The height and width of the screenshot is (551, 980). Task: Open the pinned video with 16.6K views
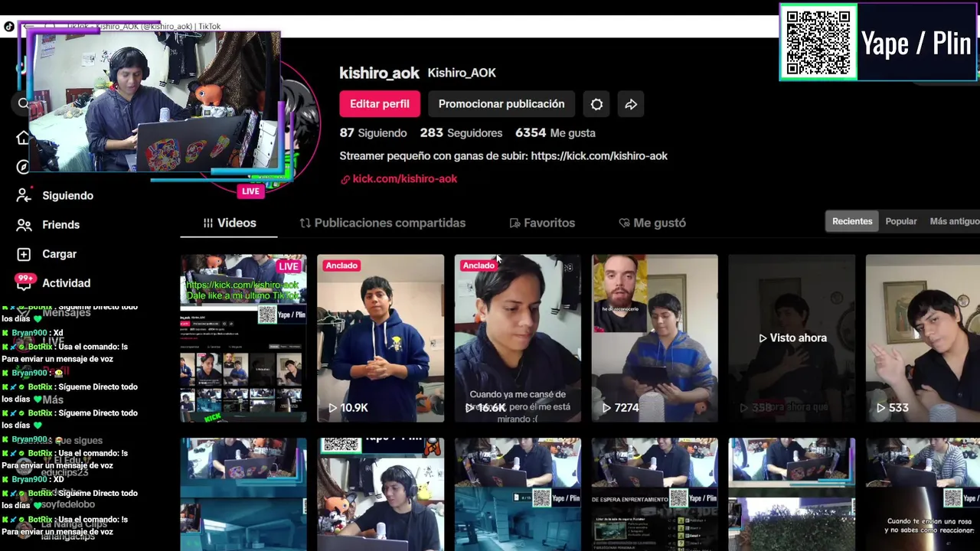(518, 338)
